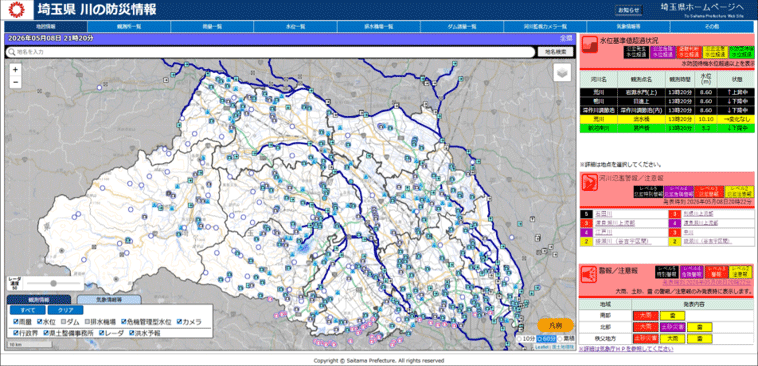Open the 気象情報等 top menu tab
Image resolution: width=758 pixels, height=366 pixels.
(628, 27)
